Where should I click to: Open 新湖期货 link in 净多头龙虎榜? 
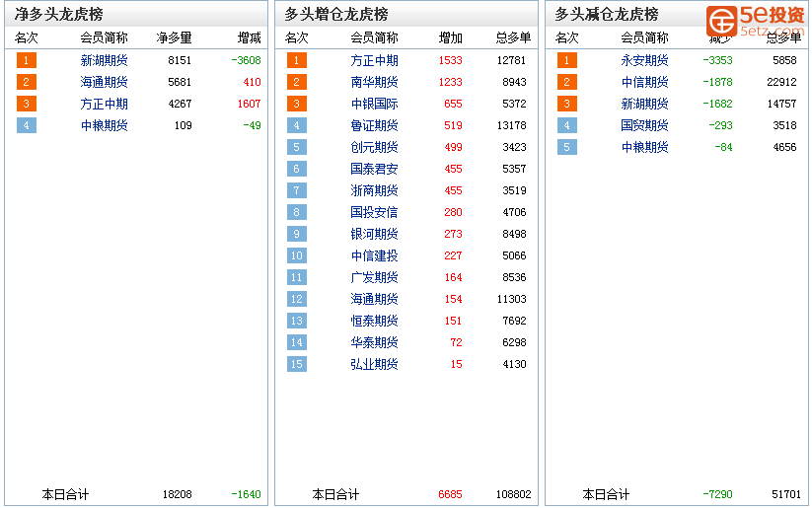click(x=104, y=60)
